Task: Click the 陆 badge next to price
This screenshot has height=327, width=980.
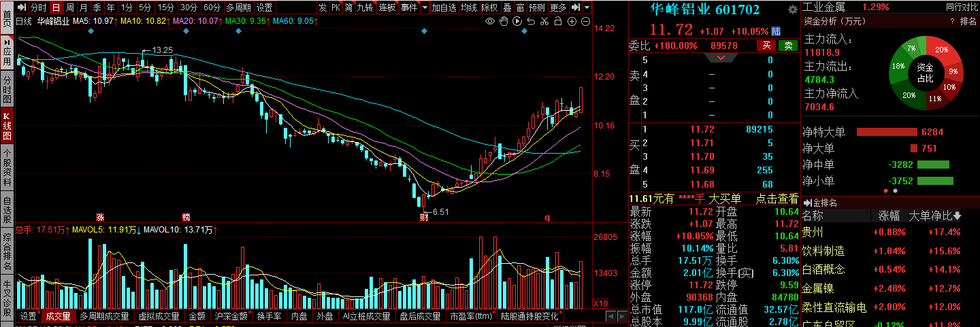Action: [x=775, y=31]
